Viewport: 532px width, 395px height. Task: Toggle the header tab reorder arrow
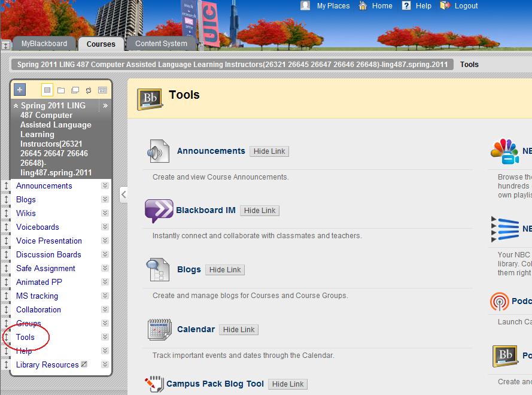point(6,45)
